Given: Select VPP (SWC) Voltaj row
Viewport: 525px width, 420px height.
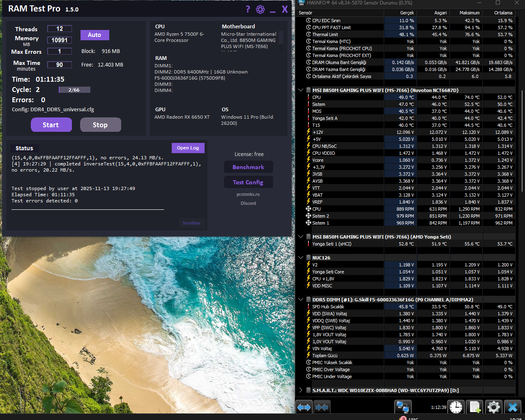Looking at the screenshot, I should tap(406, 328).
